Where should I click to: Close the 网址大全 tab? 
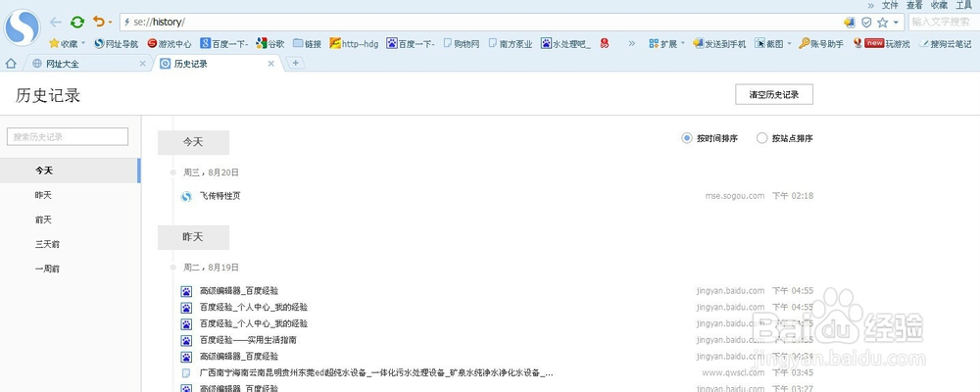pyautogui.click(x=142, y=64)
